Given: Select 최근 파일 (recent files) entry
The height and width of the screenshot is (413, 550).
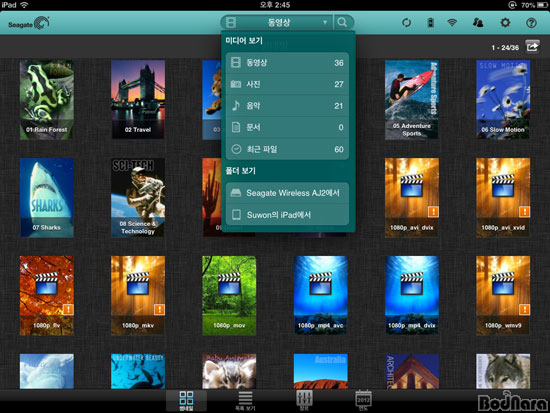Looking at the screenshot, I should [287, 149].
